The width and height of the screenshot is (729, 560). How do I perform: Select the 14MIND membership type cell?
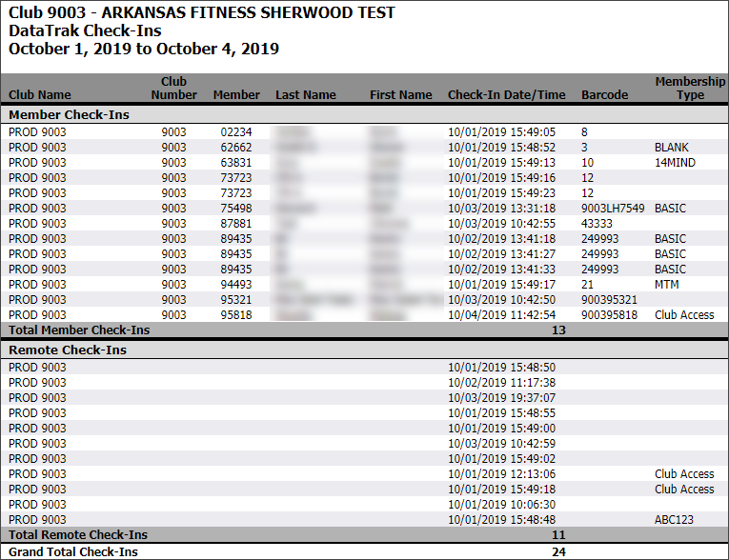coord(675,163)
